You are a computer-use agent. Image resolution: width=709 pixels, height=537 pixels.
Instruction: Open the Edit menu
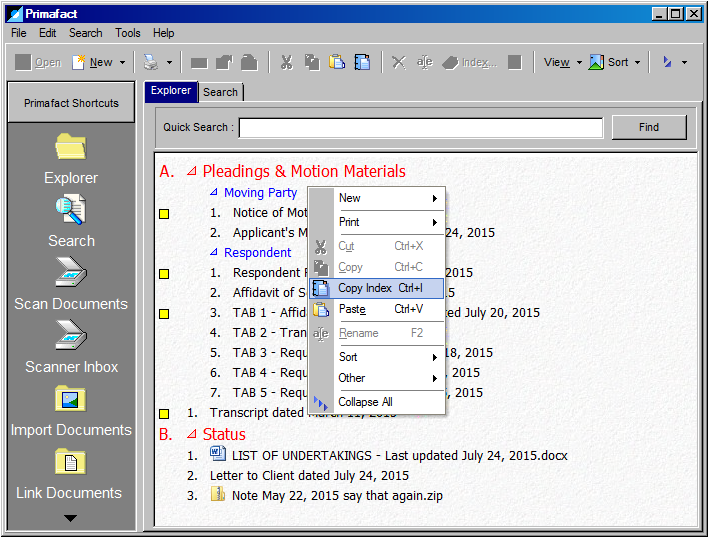point(47,33)
